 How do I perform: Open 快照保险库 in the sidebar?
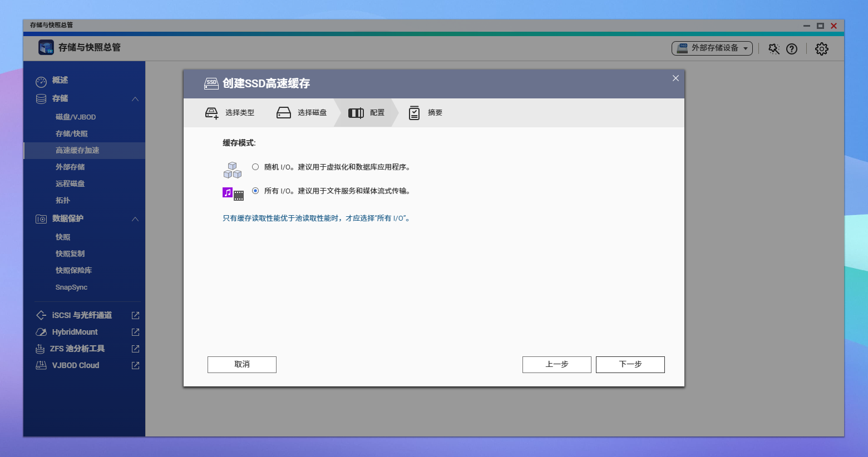[73, 270]
